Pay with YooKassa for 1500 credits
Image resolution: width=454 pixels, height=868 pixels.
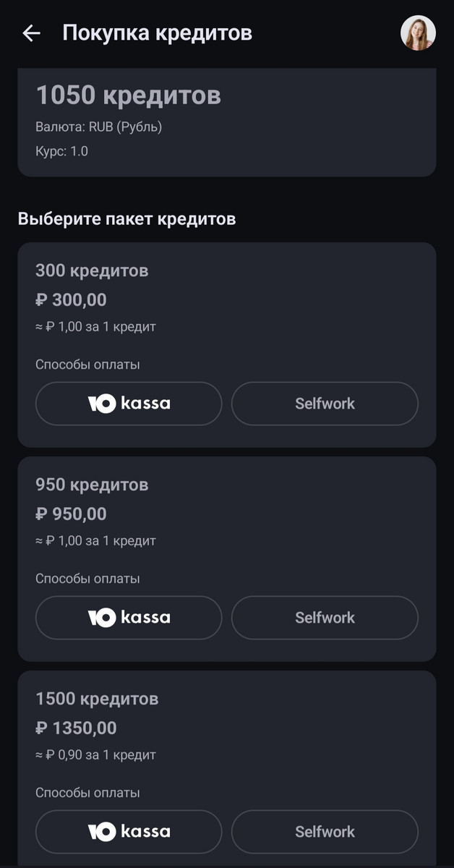129,832
